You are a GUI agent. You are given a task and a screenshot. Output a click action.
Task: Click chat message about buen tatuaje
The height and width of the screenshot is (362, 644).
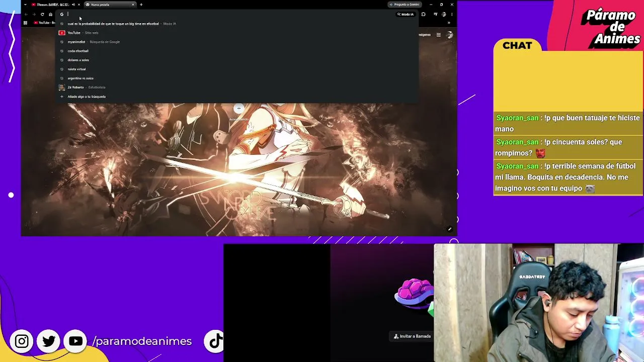click(x=568, y=123)
